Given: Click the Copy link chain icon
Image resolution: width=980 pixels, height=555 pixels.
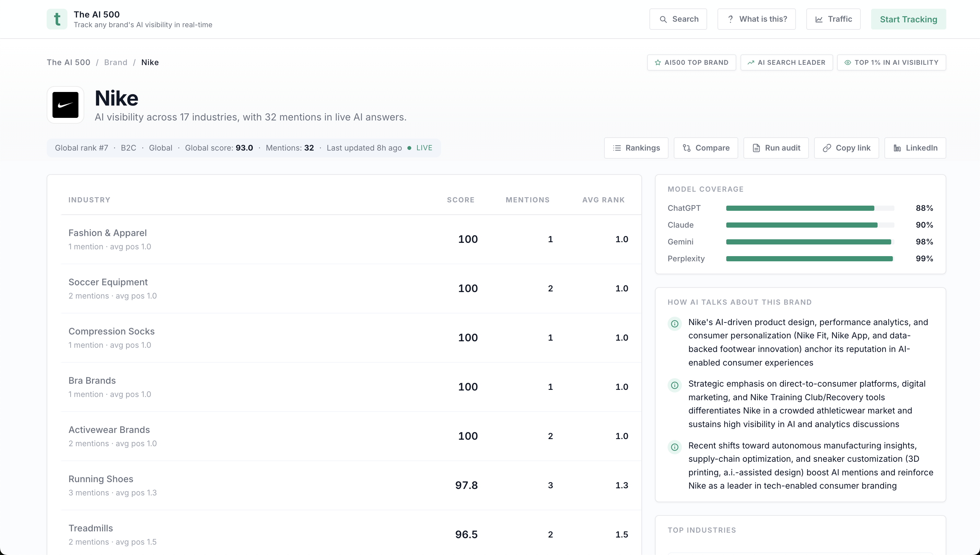Looking at the screenshot, I should (x=827, y=148).
